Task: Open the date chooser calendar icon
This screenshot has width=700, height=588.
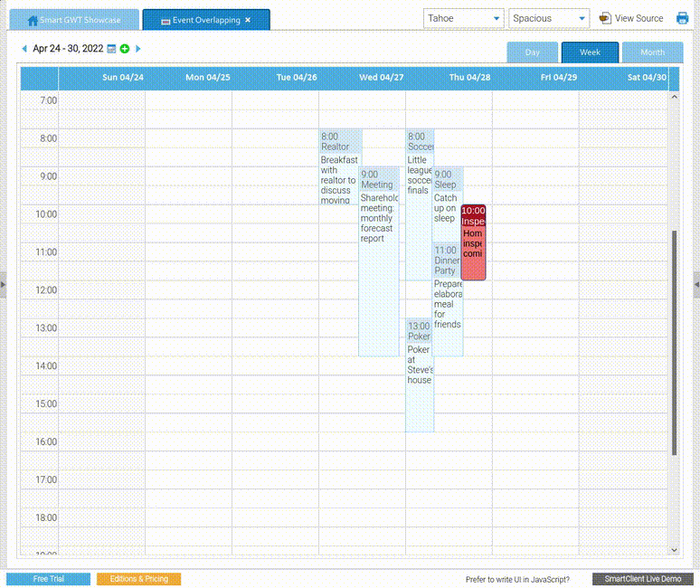Action: (x=111, y=49)
